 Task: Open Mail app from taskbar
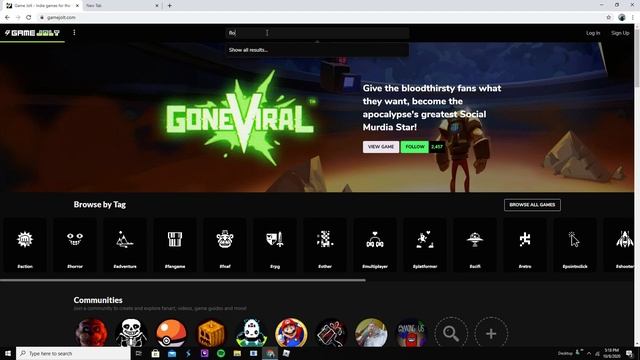tap(172, 353)
